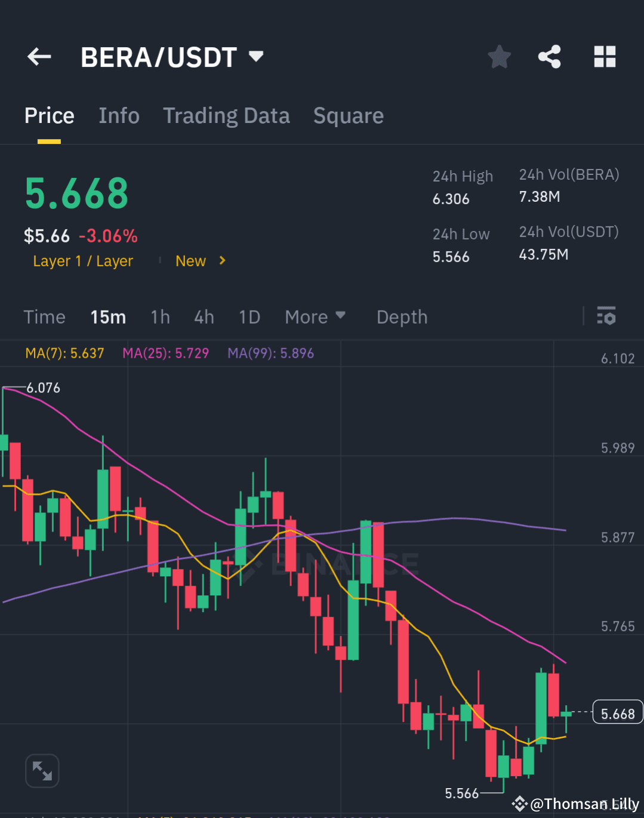Open the markets grid icon top right
Image resolution: width=644 pixels, height=818 pixels.
click(x=605, y=56)
